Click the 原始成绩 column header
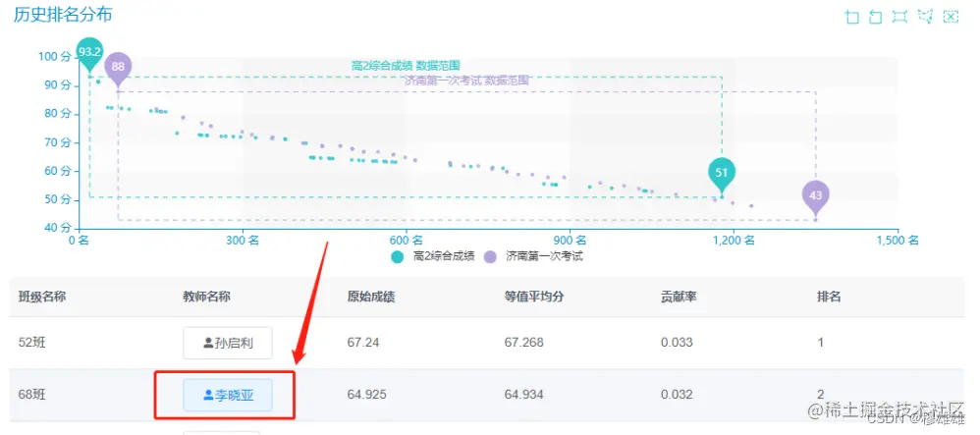 371,297
